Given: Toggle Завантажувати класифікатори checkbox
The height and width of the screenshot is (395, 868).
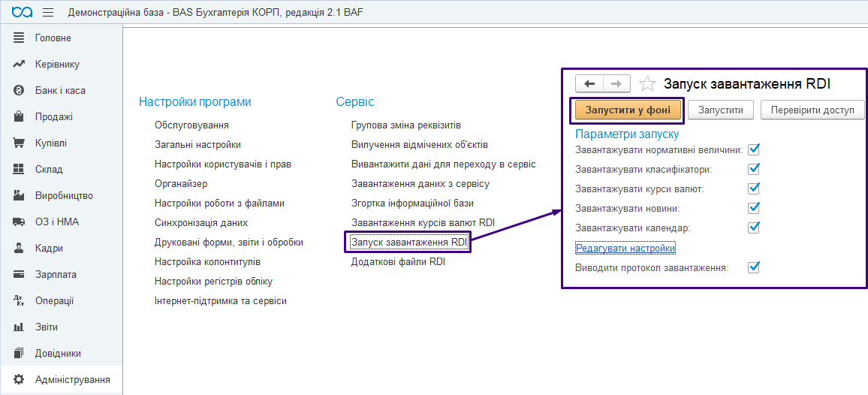Looking at the screenshot, I should pyautogui.click(x=753, y=169).
